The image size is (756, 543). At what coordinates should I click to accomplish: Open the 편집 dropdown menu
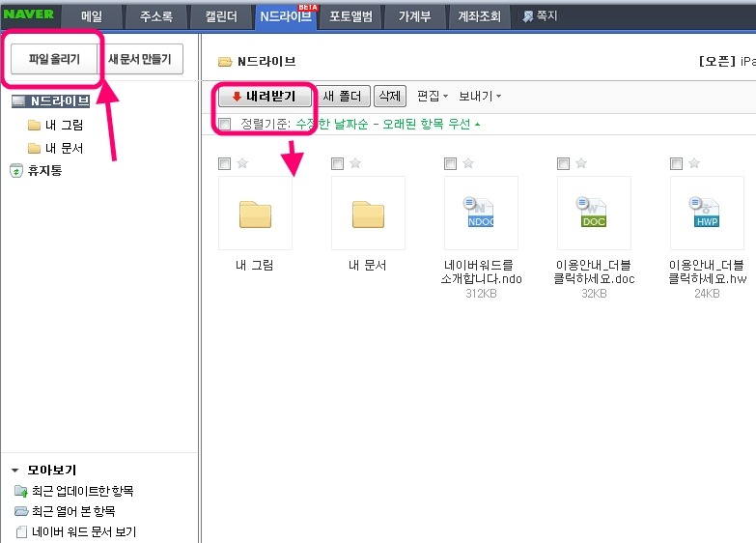coord(433,96)
